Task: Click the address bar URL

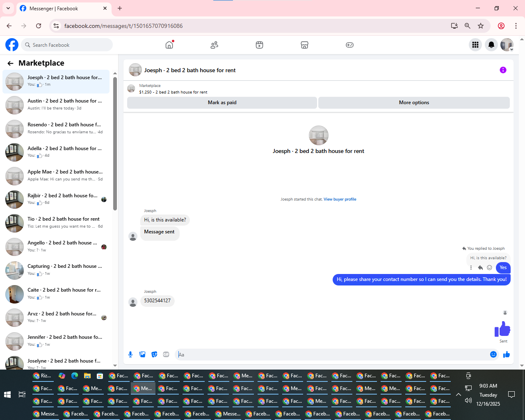Action: 123,26
